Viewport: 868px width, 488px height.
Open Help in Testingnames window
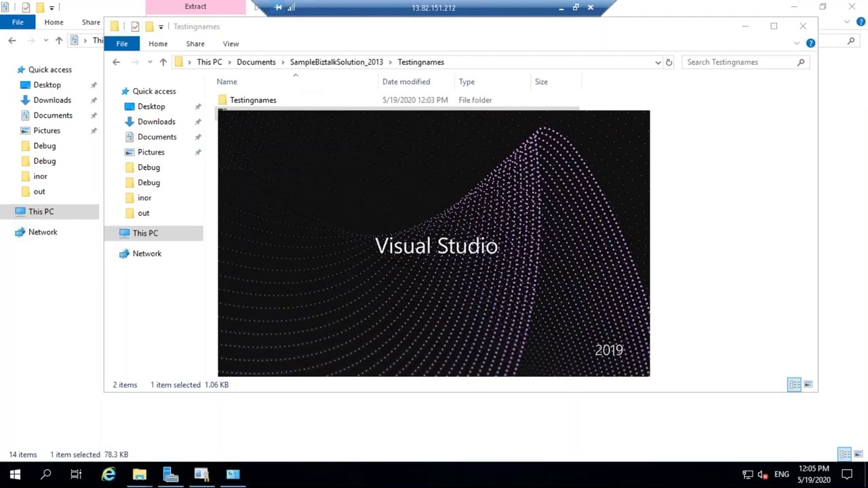[x=810, y=43]
